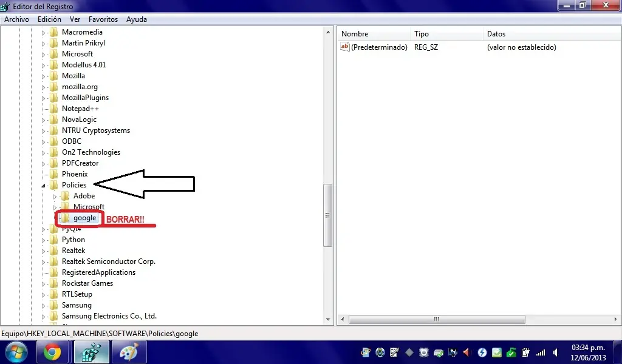The width and height of the screenshot is (622, 364).
Task: Open the Archivo menu
Action: pyautogui.click(x=16, y=19)
